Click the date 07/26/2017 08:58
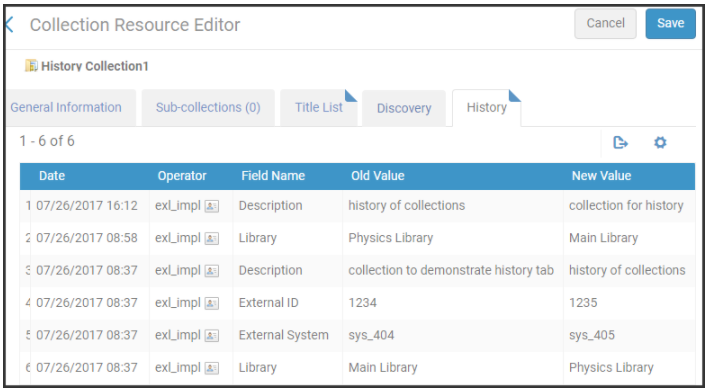The width and height of the screenshot is (715, 390). tap(87, 238)
